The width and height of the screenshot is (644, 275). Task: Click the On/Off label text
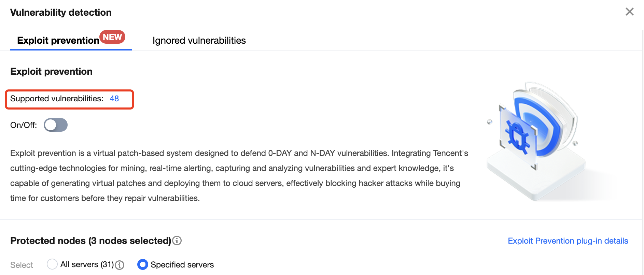tap(24, 125)
